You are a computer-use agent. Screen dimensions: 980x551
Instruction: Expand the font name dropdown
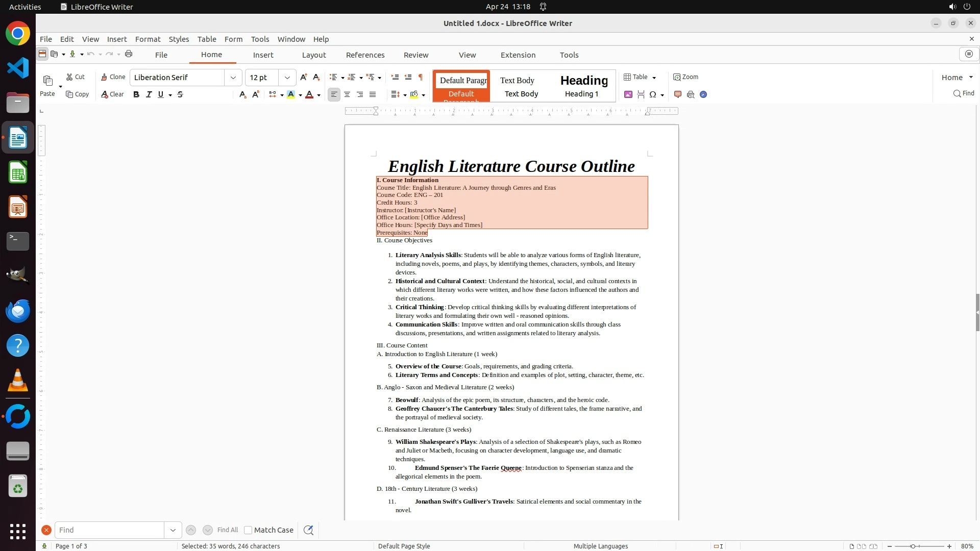[x=233, y=78]
